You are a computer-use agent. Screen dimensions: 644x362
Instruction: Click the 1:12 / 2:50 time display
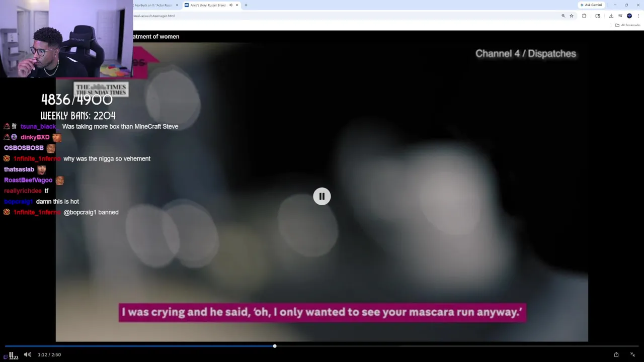coord(49,354)
